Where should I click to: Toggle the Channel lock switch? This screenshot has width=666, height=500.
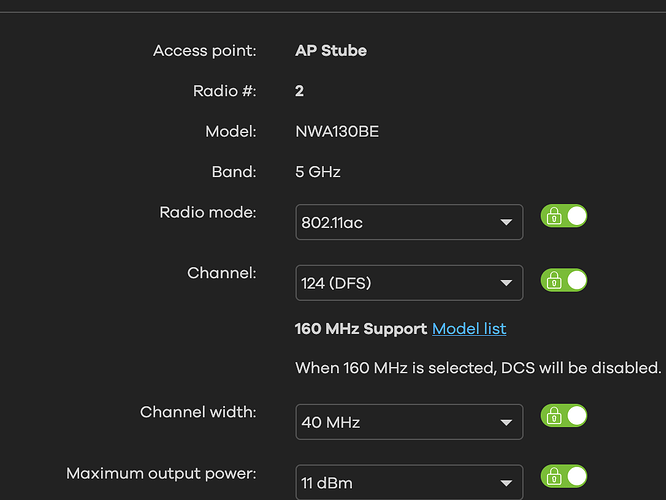tap(564, 280)
